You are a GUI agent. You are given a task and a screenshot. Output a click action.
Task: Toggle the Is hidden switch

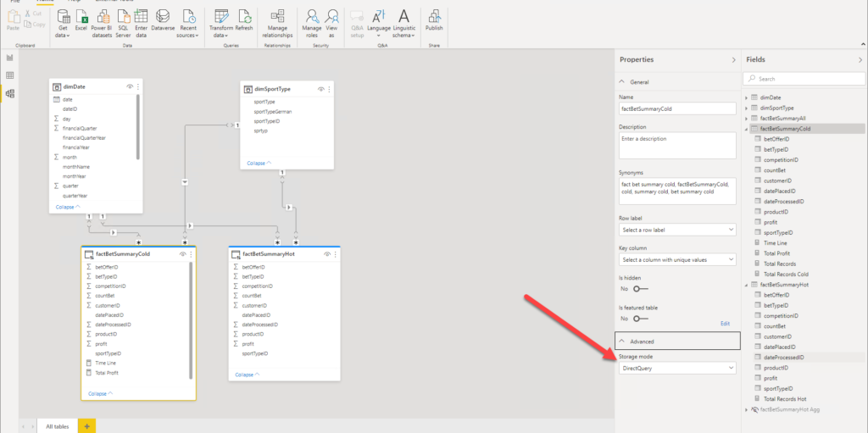click(641, 288)
